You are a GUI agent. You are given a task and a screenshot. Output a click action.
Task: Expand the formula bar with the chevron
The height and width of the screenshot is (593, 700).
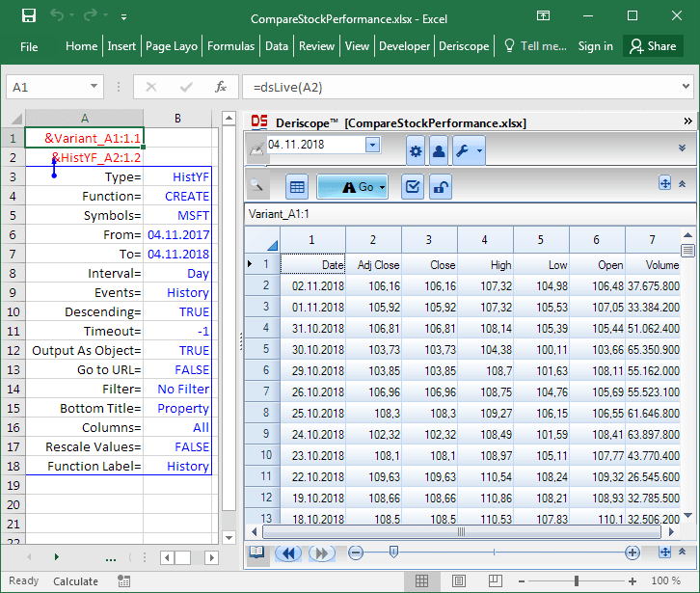(x=687, y=87)
